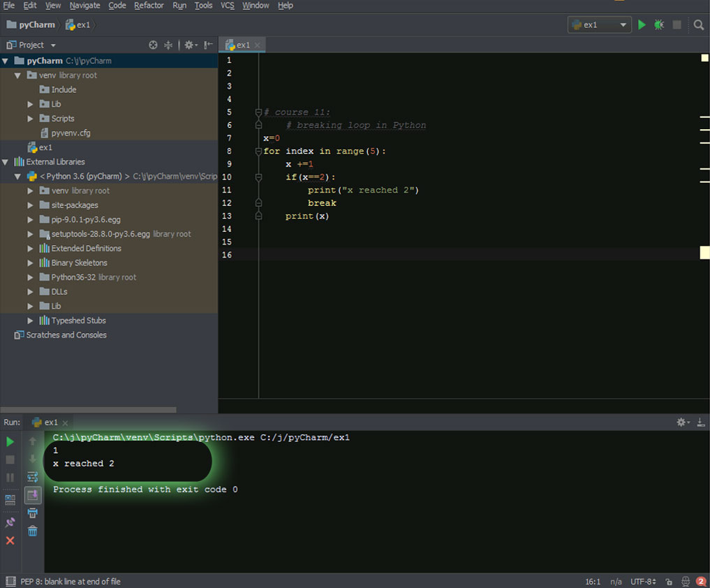The width and height of the screenshot is (710, 588).
Task: Collapse the pyCharm root folder
Action: click(5, 61)
